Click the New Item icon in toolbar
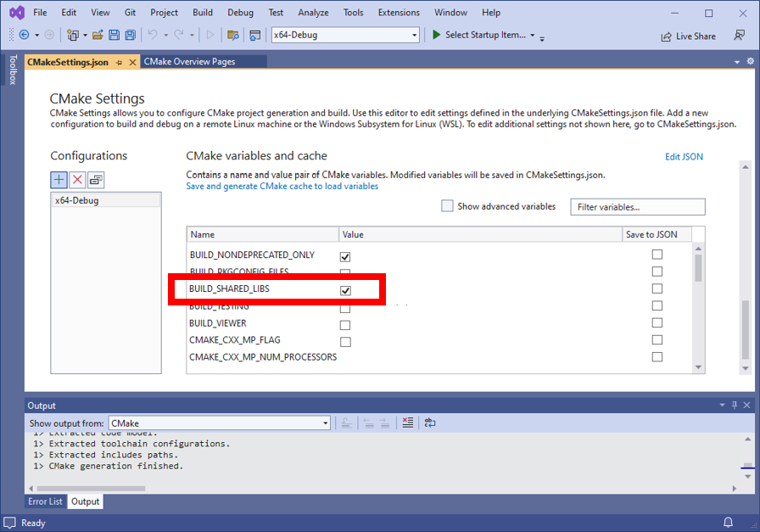 (73, 35)
